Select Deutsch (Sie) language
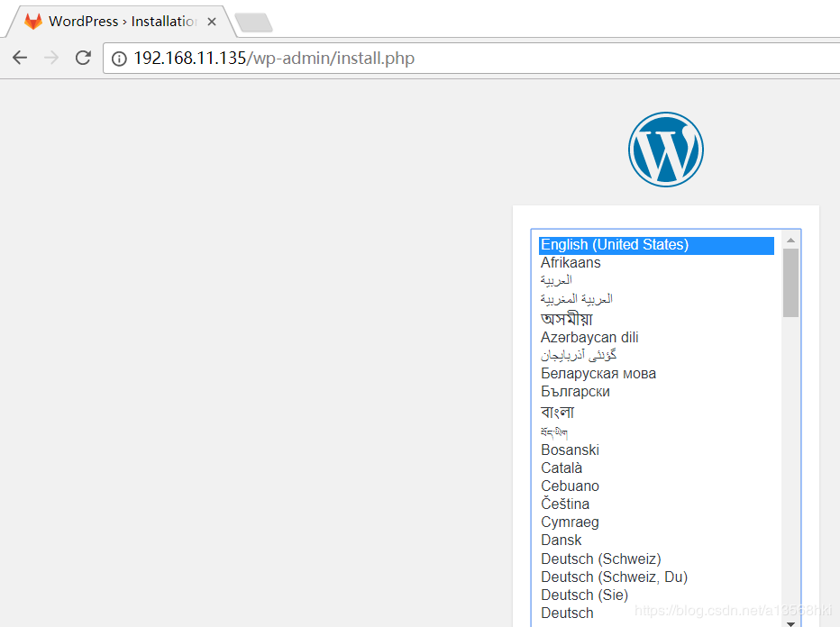840x627 pixels. click(656, 595)
